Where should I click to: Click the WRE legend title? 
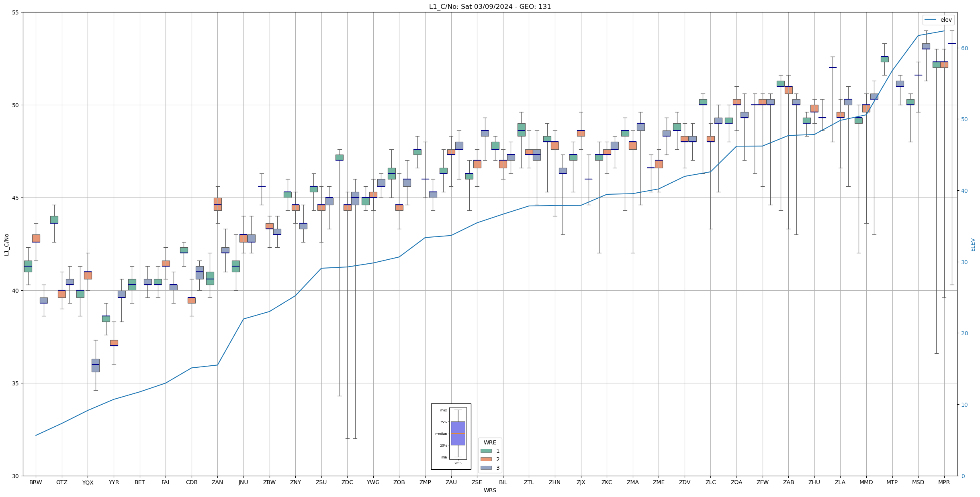click(490, 442)
